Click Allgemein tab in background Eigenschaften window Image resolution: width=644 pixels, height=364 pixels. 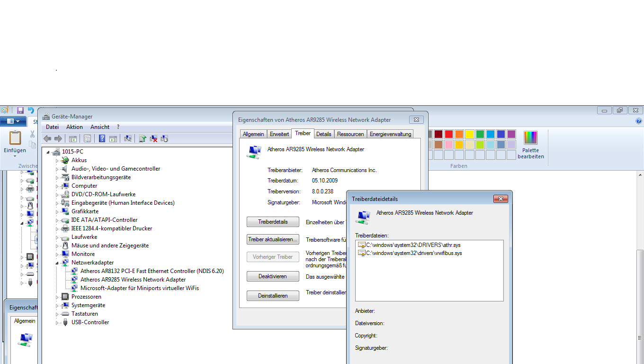tap(25, 321)
